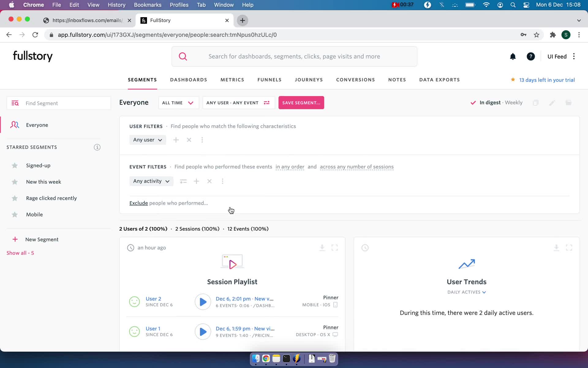Viewport: 588px width, 368px height.
Task: Click the event filter refine icon
Action: click(x=183, y=181)
